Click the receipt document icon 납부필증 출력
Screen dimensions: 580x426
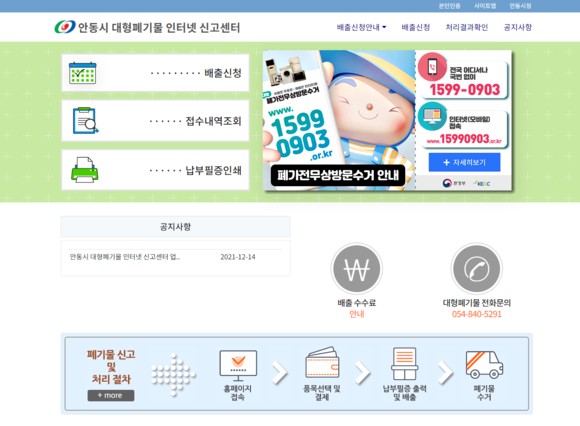tap(405, 364)
